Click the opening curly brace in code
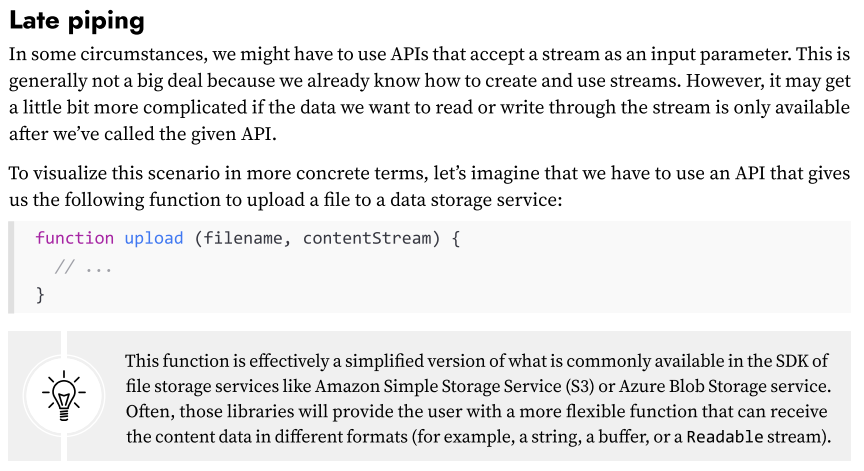This screenshot has width=864, height=471. [x=455, y=238]
